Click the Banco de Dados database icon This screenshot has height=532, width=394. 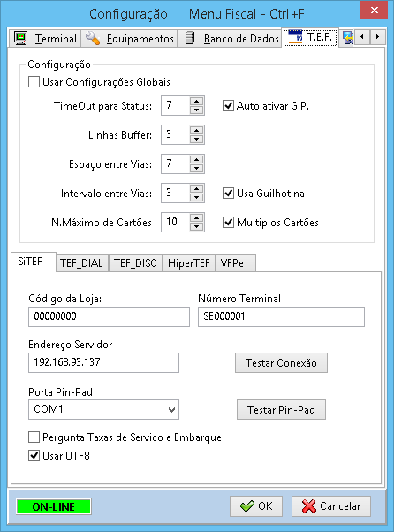tap(190, 38)
